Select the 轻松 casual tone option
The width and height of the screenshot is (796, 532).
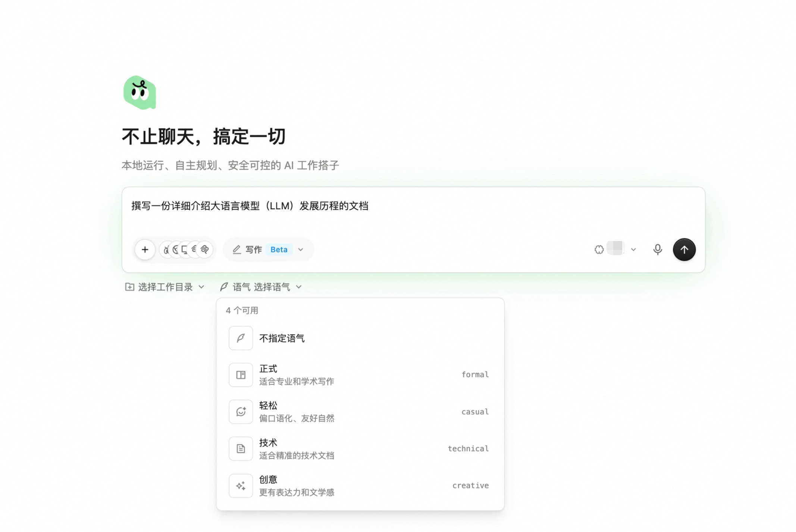pyautogui.click(x=360, y=411)
